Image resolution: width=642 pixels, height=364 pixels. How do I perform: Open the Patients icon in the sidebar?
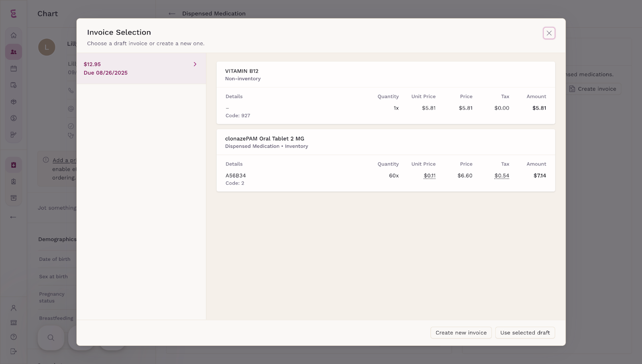14,52
